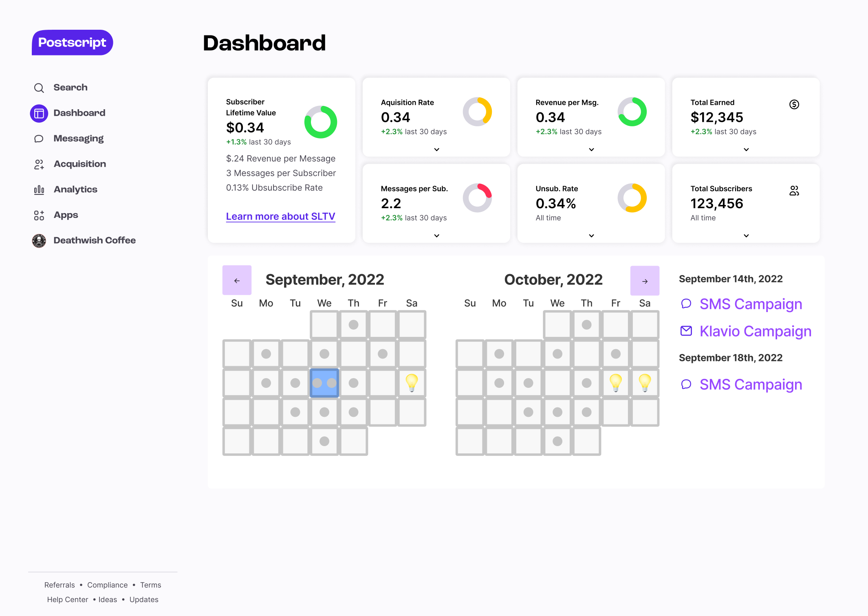Click the Acquisition user-plus icon

point(39,165)
